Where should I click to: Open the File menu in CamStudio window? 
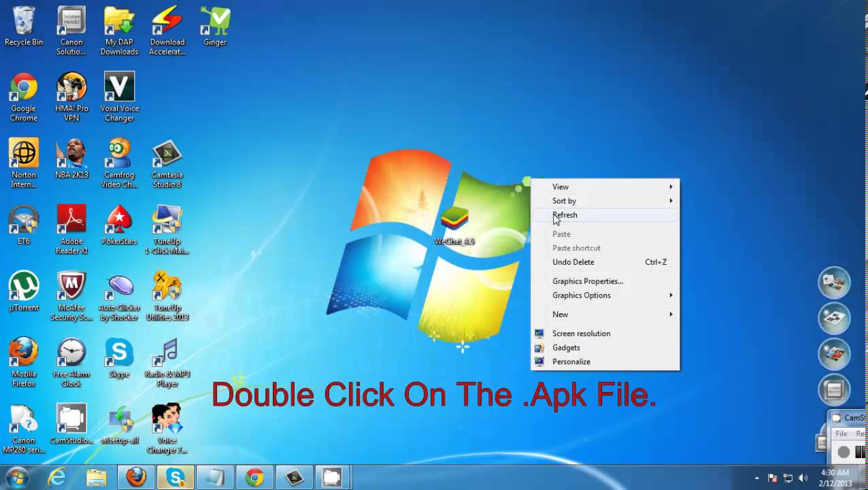coord(841,434)
